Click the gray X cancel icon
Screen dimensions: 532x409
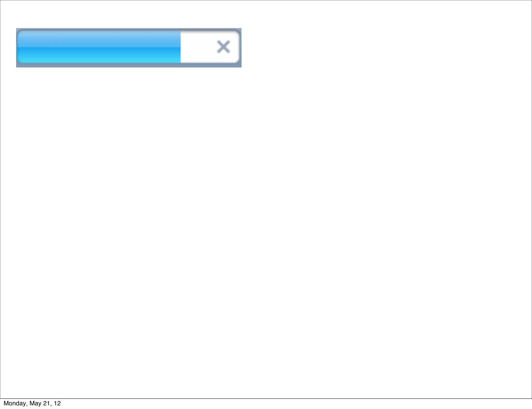[223, 47]
